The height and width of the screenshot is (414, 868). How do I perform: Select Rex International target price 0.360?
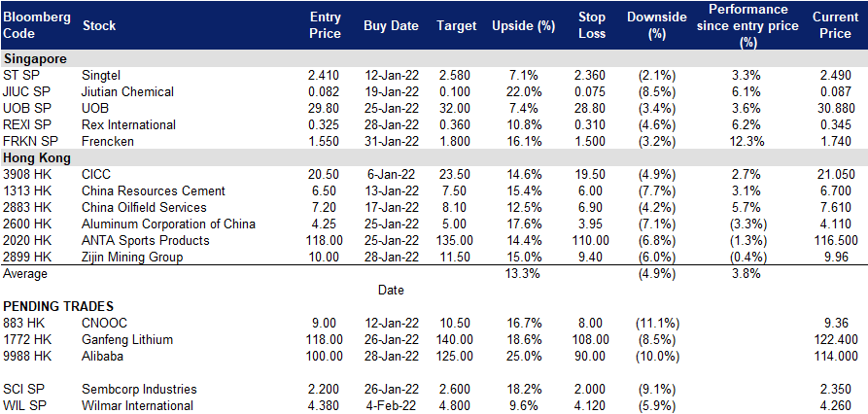click(453, 124)
